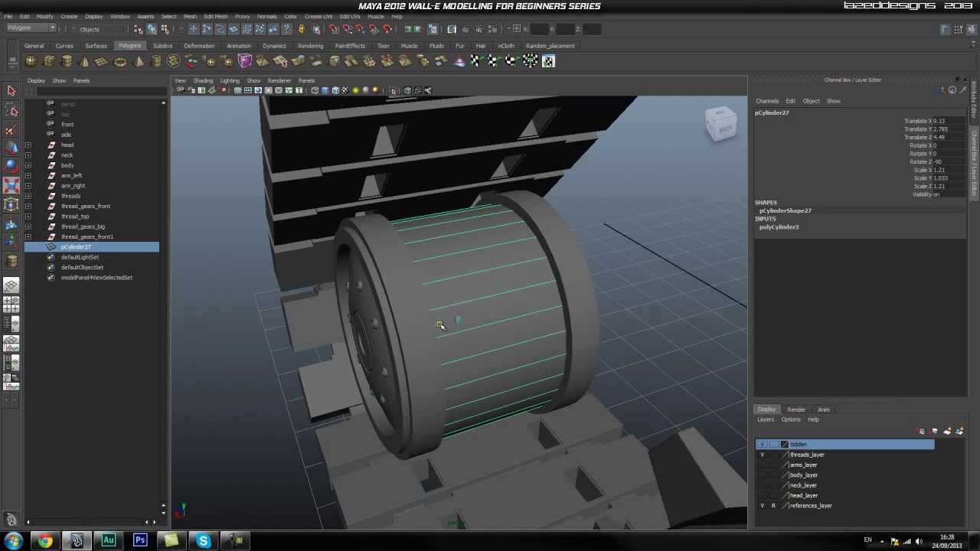Image resolution: width=980 pixels, height=551 pixels.
Task: Open the Render layer tab
Action: (796, 409)
